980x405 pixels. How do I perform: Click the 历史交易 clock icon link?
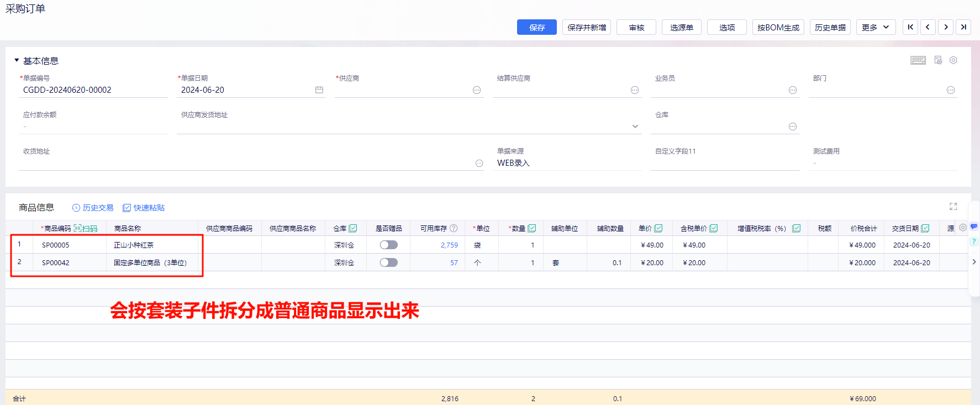coord(93,208)
